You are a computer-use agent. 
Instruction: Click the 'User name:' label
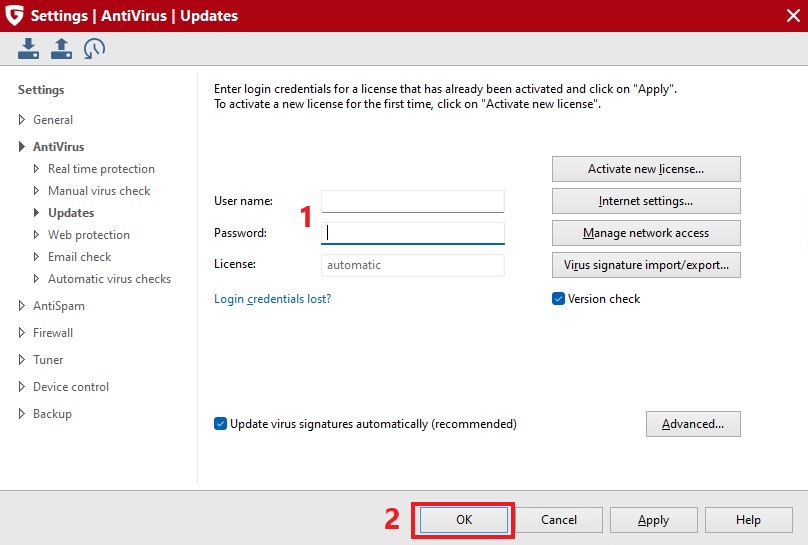coord(243,201)
